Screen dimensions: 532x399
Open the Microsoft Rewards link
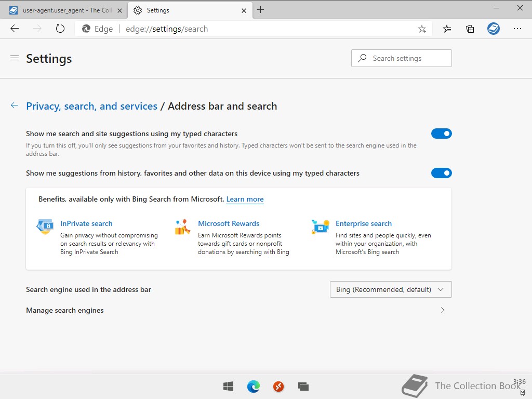(229, 223)
